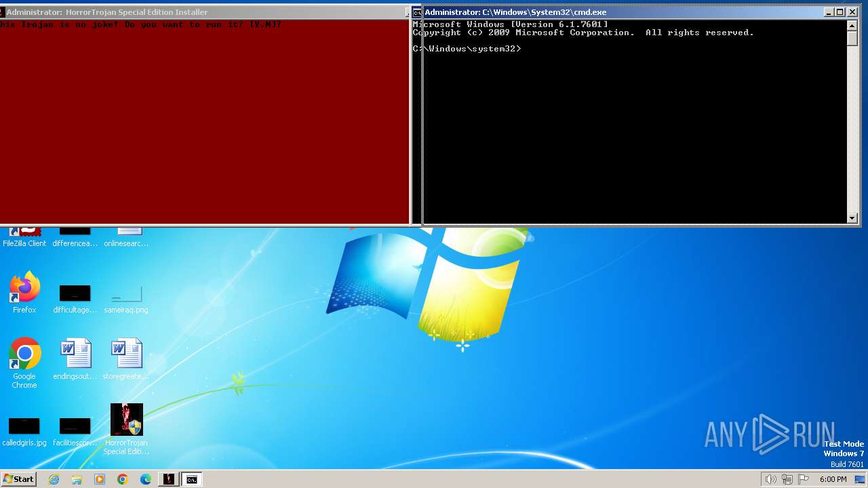Click the 6:00 PM taskbar clock
This screenshot has height=488, width=868.
pyautogui.click(x=833, y=479)
